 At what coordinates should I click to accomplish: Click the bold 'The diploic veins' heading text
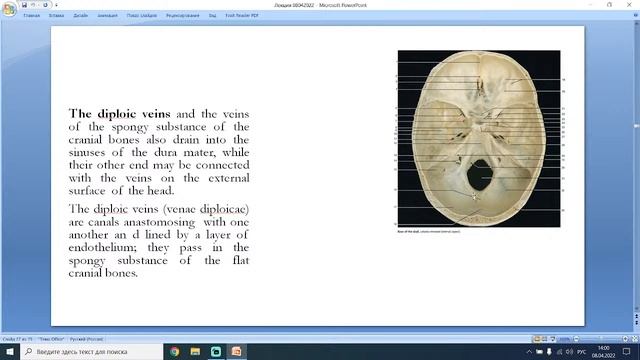point(119,113)
